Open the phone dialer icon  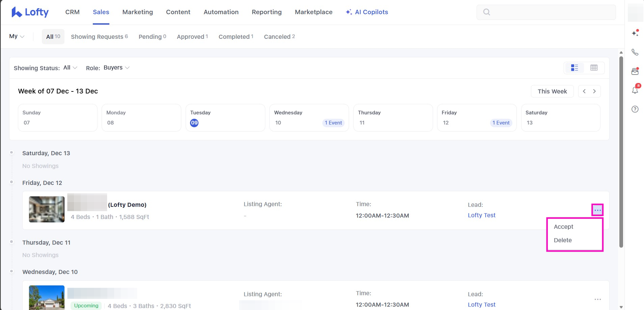click(x=635, y=52)
